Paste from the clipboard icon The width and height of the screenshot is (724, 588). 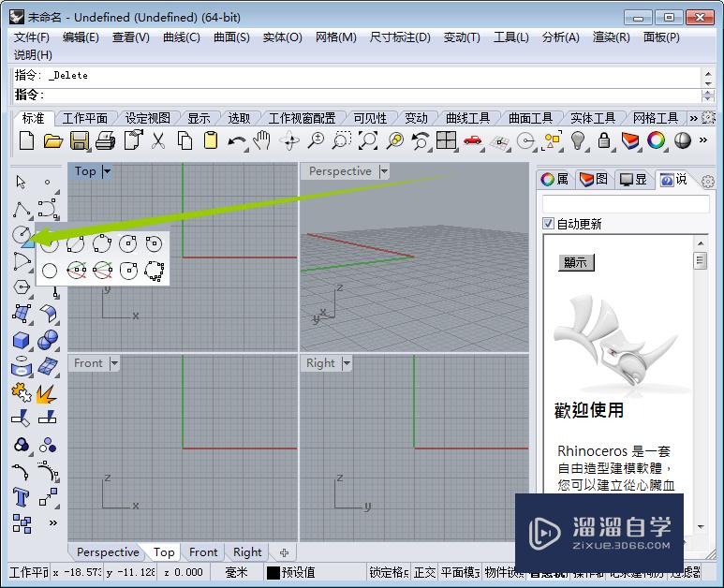[x=211, y=140]
